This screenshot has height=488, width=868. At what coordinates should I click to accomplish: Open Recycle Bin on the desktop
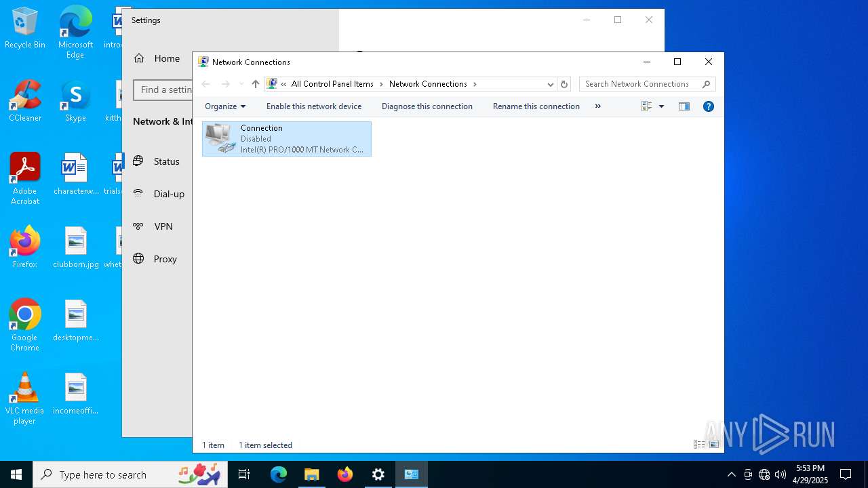point(25,28)
